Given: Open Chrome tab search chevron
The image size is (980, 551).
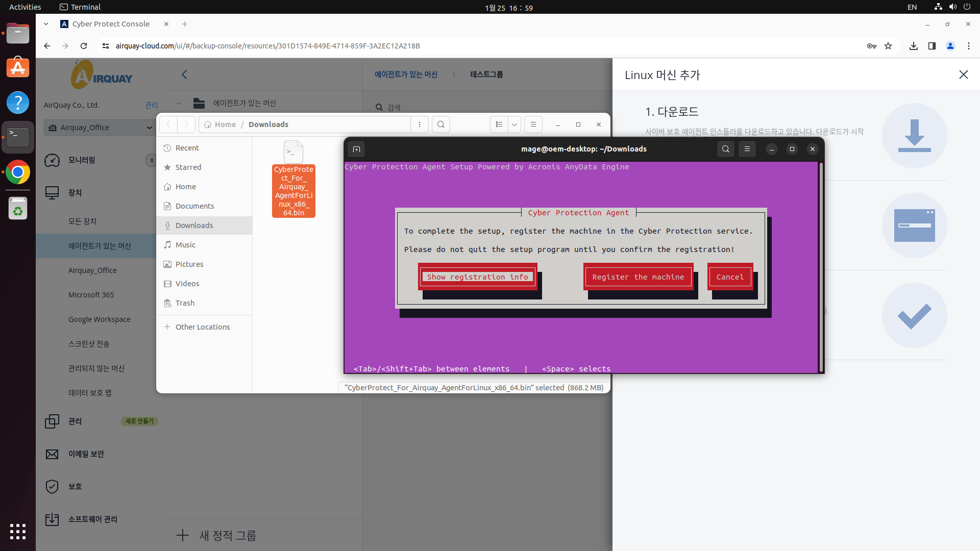Looking at the screenshot, I should click(x=46, y=24).
